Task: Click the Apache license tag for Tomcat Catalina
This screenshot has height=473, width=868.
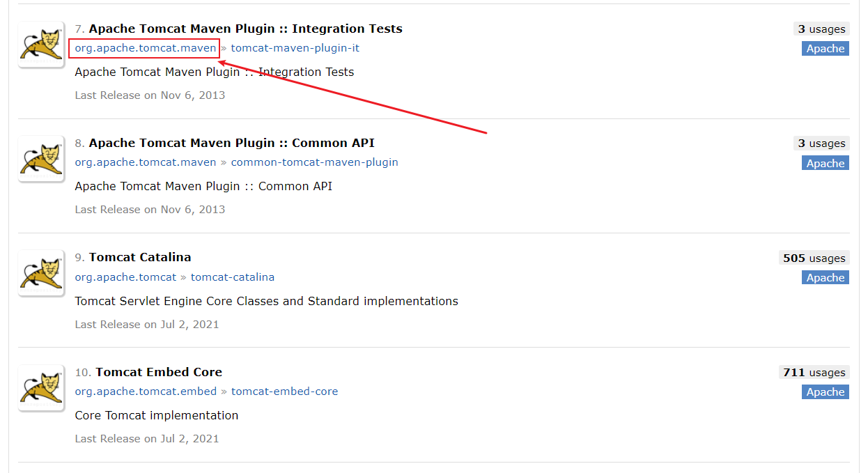Action: tap(825, 278)
